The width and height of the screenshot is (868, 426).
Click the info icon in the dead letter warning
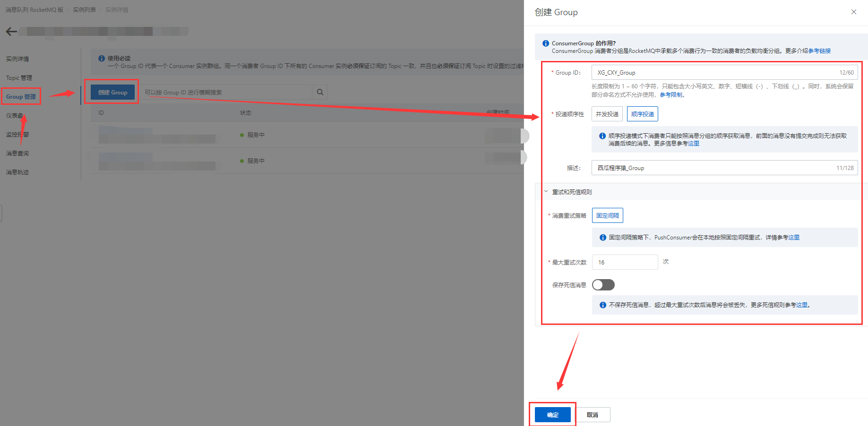[x=602, y=305]
